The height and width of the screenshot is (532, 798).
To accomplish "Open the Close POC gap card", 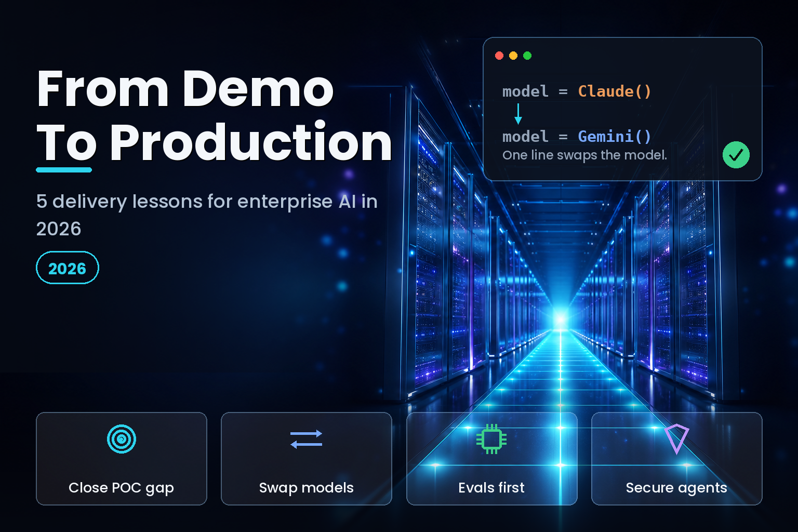I will [122, 459].
